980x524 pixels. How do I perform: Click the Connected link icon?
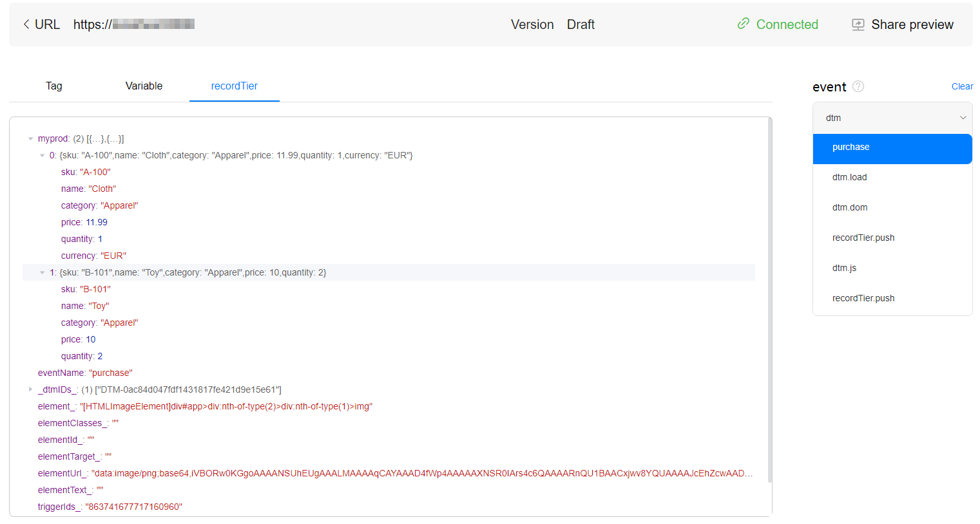click(x=744, y=24)
